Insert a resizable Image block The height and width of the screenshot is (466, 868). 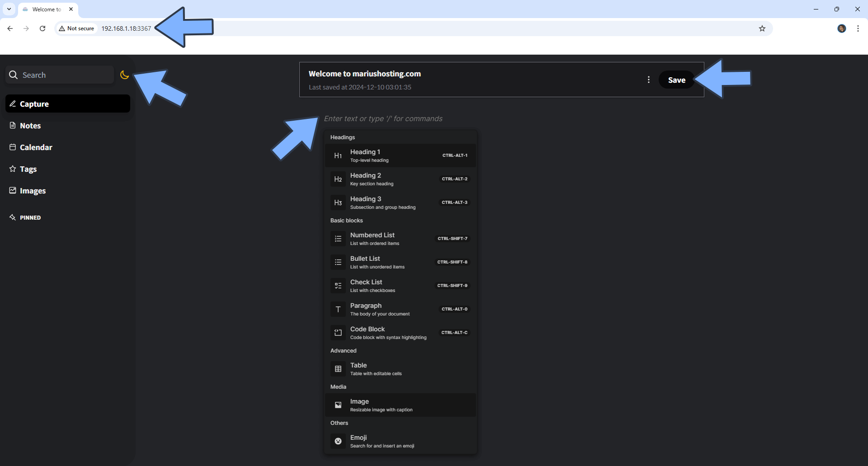pyautogui.click(x=401, y=405)
